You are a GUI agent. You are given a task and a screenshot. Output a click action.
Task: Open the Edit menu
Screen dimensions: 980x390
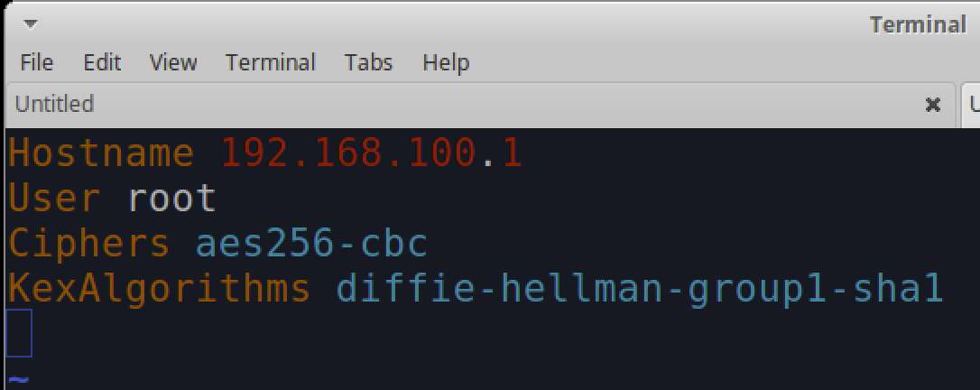[102, 62]
